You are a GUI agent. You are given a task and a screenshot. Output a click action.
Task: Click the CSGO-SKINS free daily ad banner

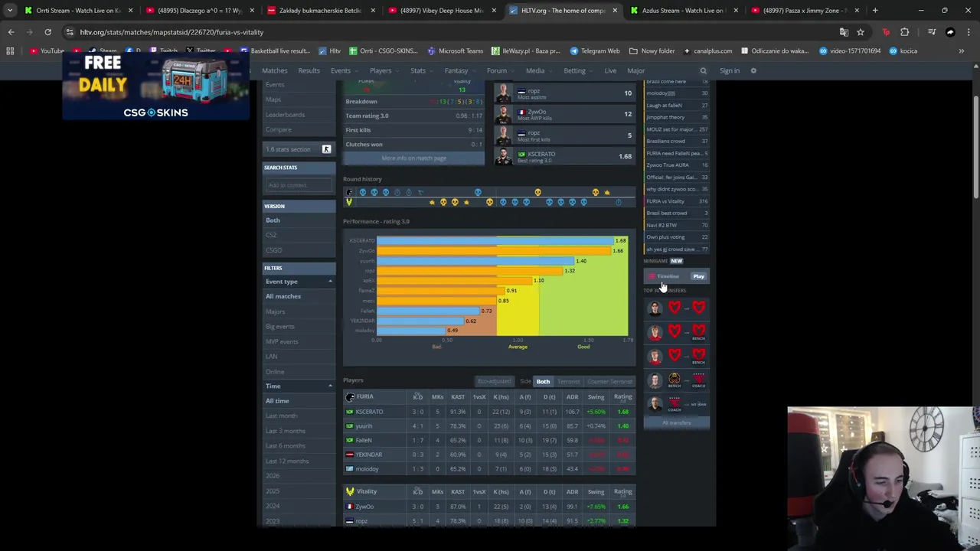click(155, 86)
